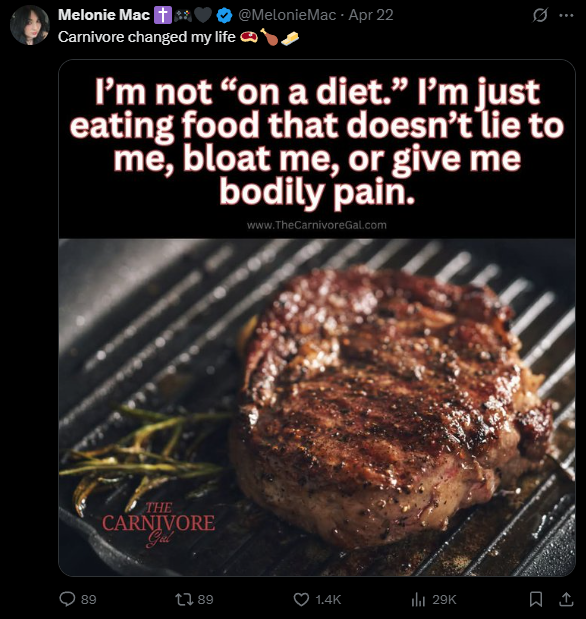Click 'Carnivore changed my life' tweet text
Viewport: 586px width, 619px height.
[x=146, y=37]
